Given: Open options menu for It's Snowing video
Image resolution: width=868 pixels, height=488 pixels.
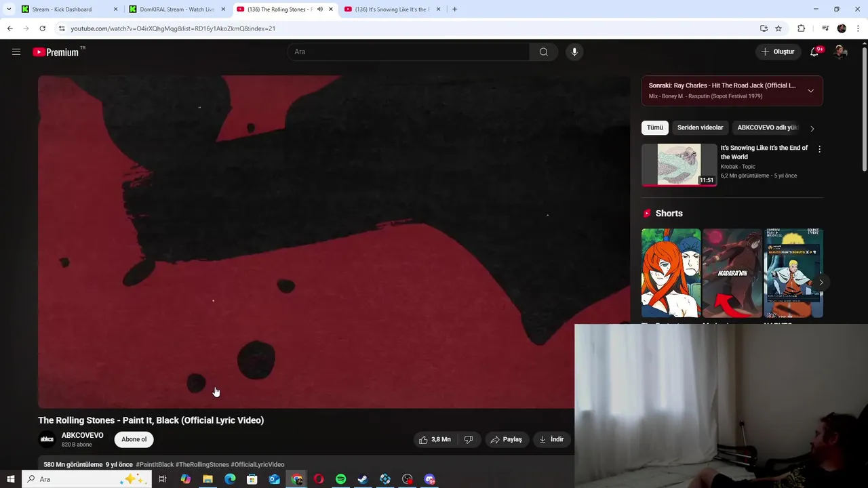Looking at the screenshot, I should tap(819, 149).
